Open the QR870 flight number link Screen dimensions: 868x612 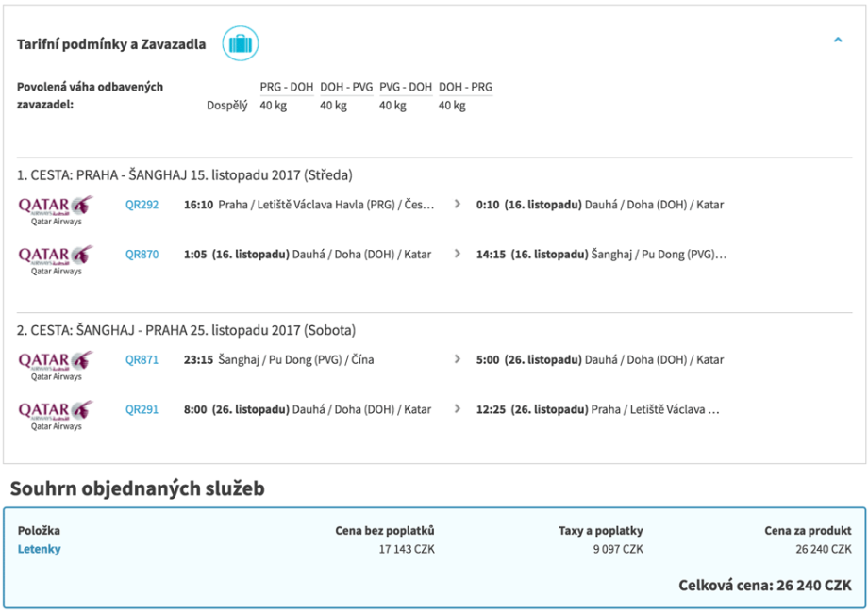pos(142,254)
